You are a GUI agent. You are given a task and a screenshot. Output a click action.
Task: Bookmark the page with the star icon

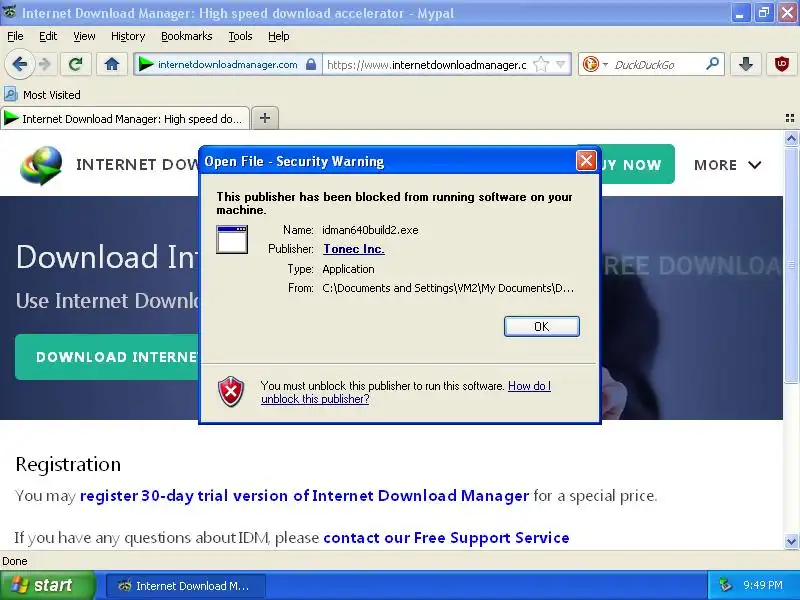540,64
